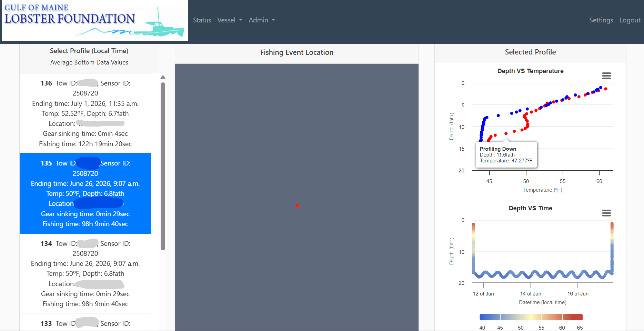Click 'Ending time: July 1, 2026, 11:35 a.m.' text
This screenshot has height=331, width=644.
tap(85, 103)
